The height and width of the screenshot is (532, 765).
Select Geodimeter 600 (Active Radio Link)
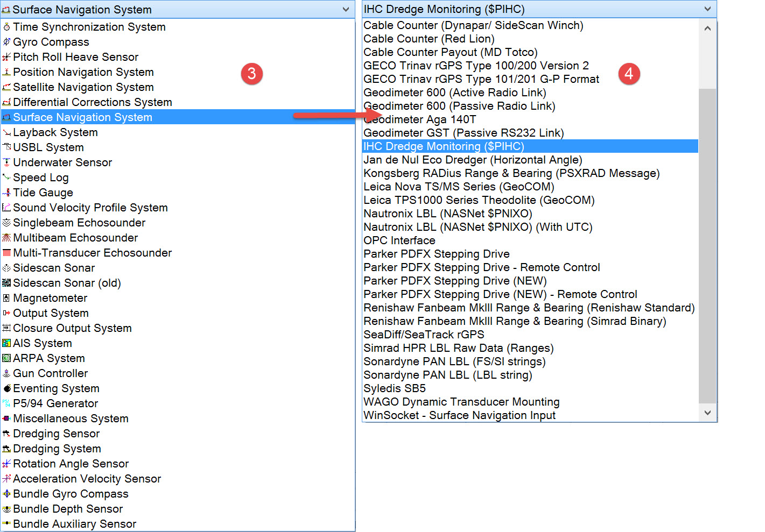[455, 93]
